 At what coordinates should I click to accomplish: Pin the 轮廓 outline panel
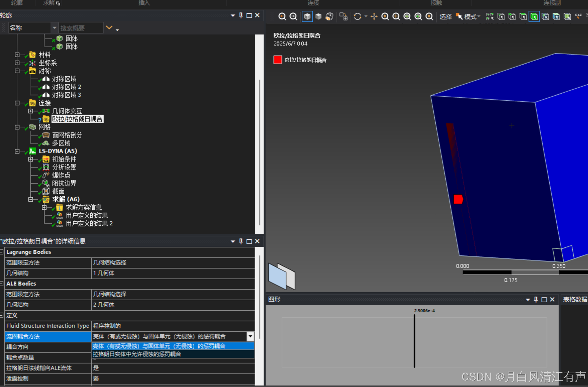pyautogui.click(x=241, y=15)
